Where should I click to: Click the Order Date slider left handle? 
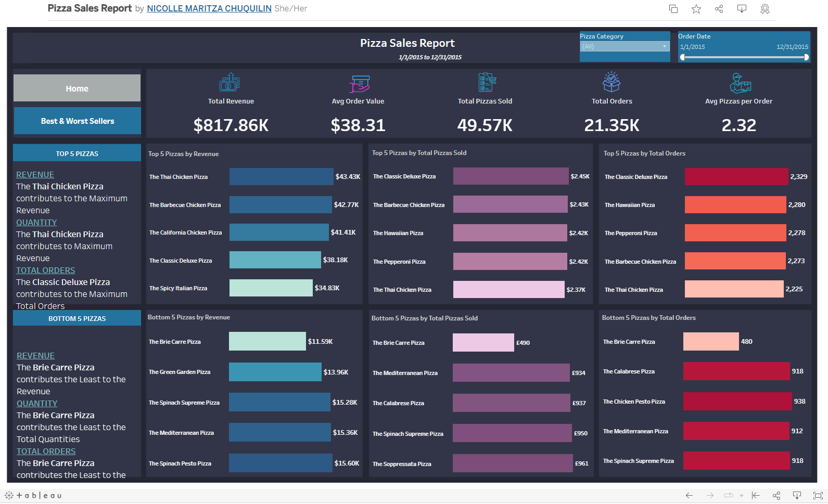coord(682,57)
